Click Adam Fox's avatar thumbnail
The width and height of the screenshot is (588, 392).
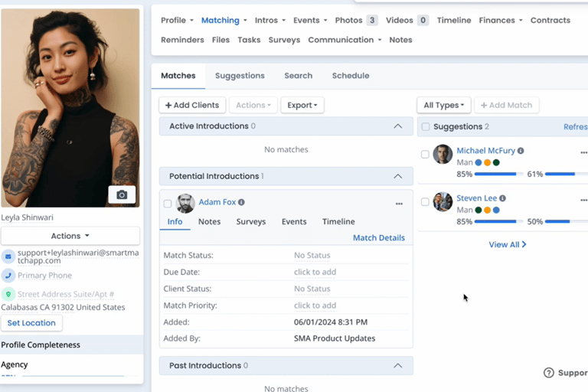[x=185, y=204]
